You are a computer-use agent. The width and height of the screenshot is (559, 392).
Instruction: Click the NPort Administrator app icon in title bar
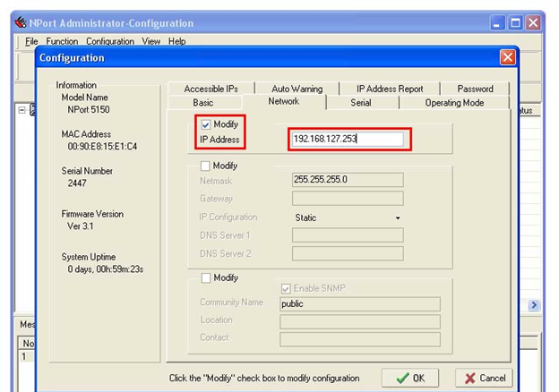coord(21,22)
